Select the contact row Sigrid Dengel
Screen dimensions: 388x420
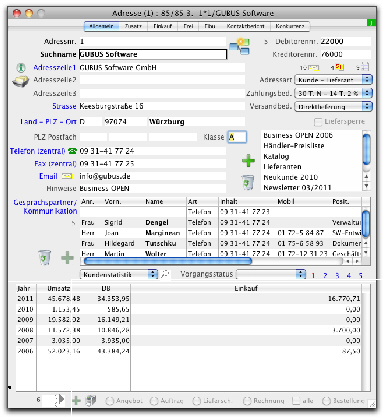220,222
